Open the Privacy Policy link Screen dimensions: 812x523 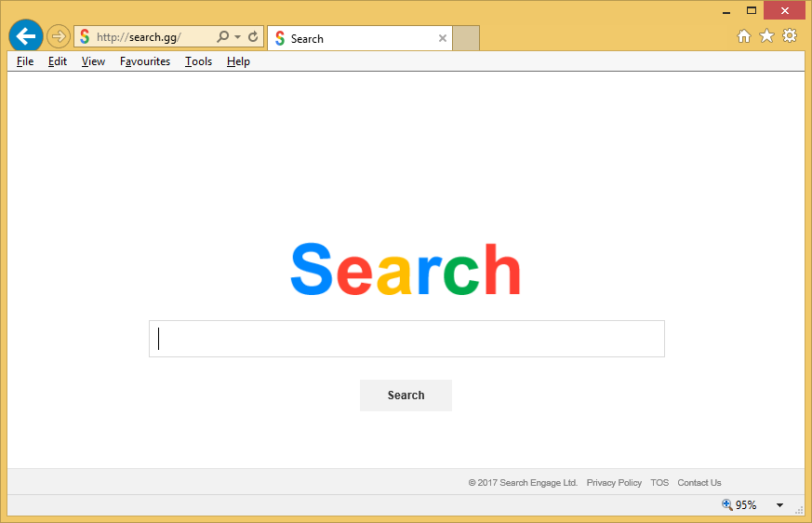(614, 483)
